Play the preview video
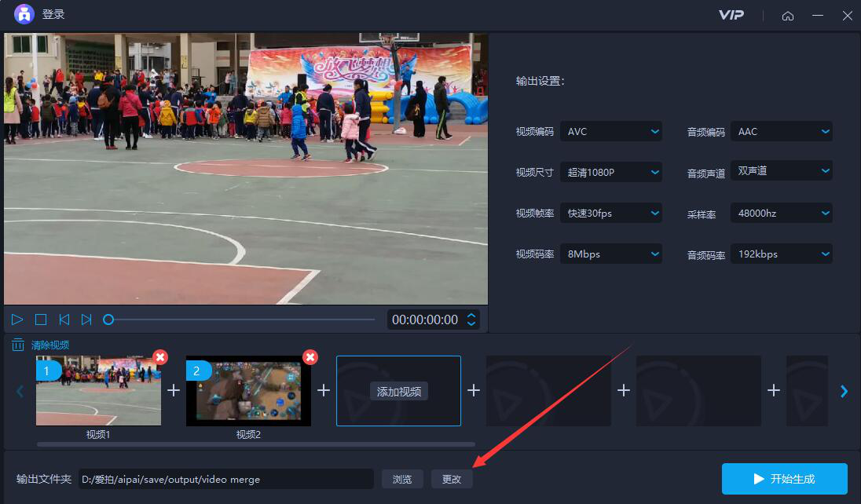The height and width of the screenshot is (504, 861). tap(17, 320)
